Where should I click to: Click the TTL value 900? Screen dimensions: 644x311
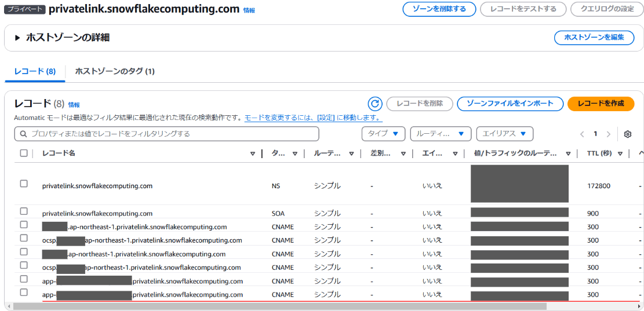[x=593, y=214]
